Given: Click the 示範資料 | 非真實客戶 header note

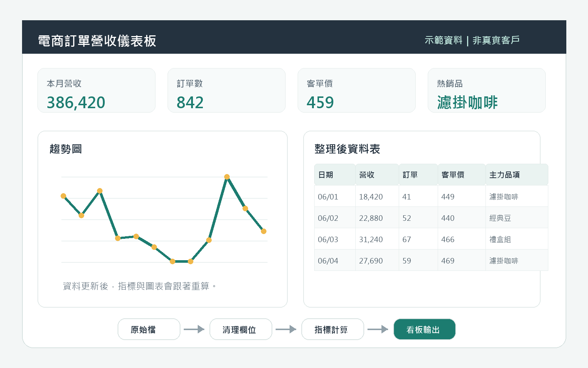Looking at the screenshot, I should pyautogui.click(x=472, y=40).
